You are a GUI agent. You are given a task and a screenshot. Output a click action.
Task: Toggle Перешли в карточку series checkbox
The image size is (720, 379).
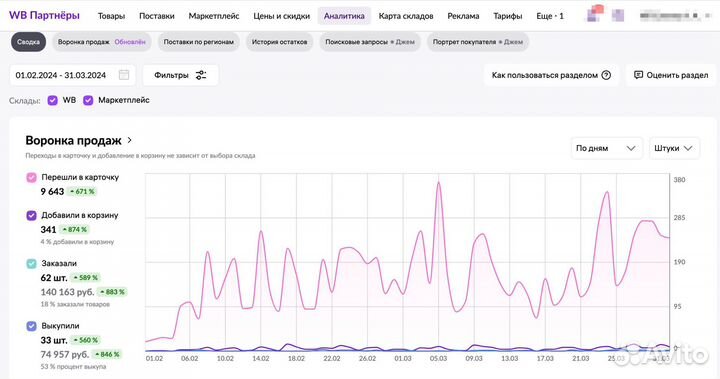click(x=31, y=177)
